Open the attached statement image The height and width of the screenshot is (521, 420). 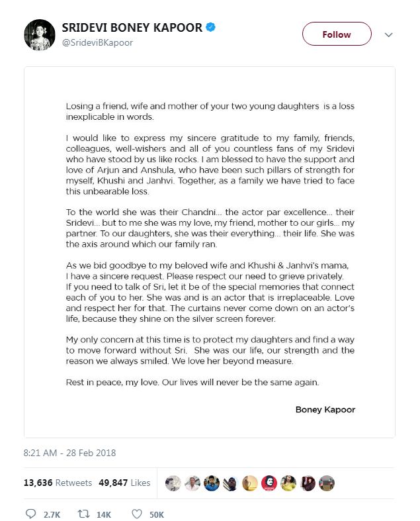pos(210,252)
